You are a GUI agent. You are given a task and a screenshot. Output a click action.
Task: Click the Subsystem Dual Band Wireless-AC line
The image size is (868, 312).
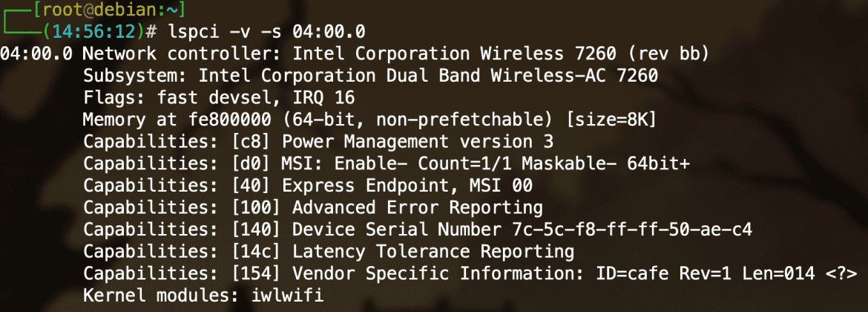point(370,75)
